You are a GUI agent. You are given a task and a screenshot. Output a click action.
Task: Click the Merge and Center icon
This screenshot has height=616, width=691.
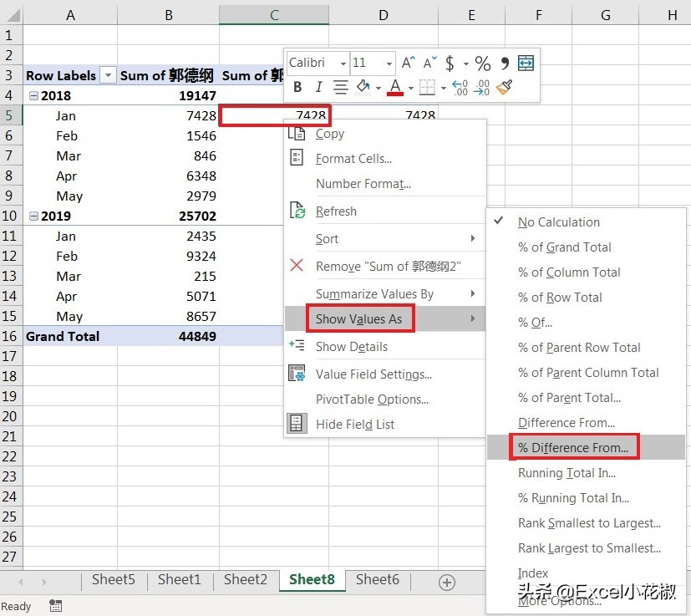coord(526,64)
